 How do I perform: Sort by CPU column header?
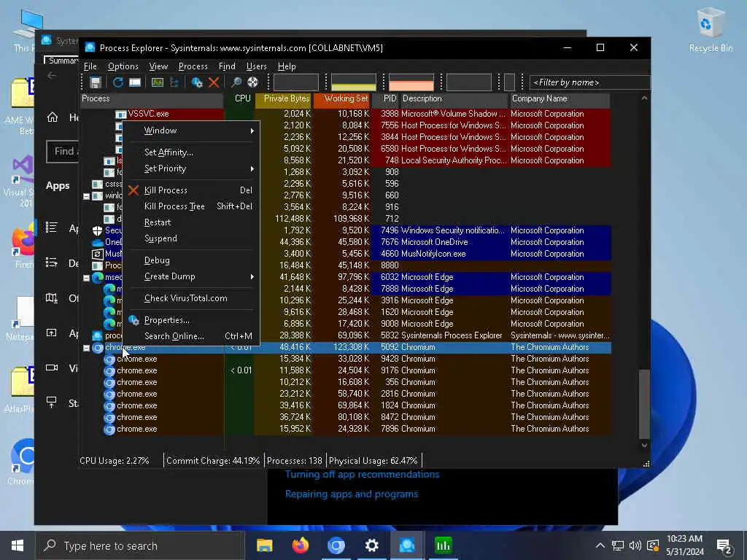pyautogui.click(x=240, y=99)
